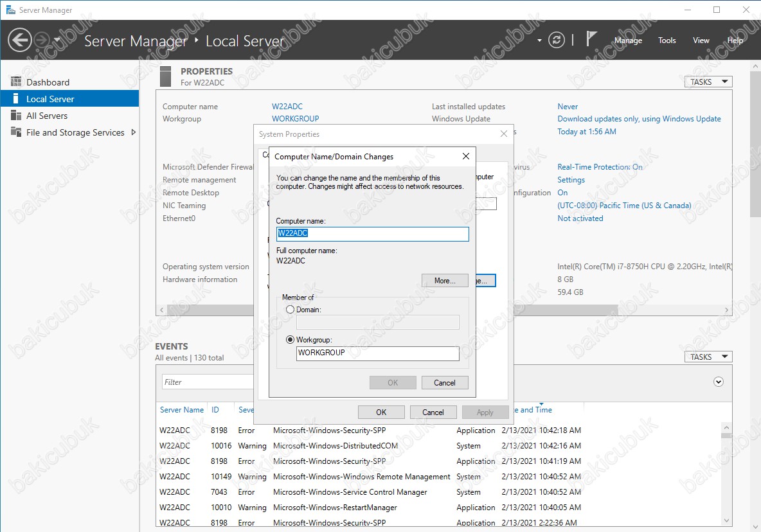Click Pacific Time zone link
761x532 pixels.
(624, 206)
